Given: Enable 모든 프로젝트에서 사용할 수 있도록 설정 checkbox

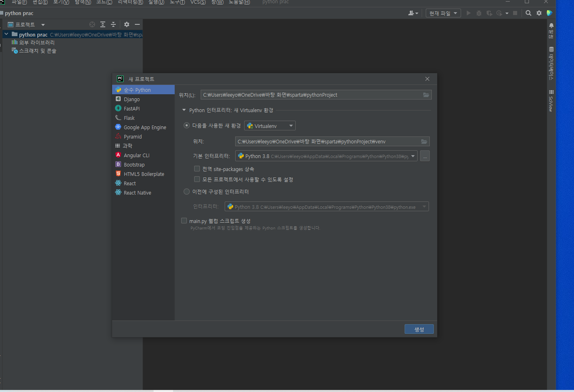Looking at the screenshot, I should tap(197, 179).
